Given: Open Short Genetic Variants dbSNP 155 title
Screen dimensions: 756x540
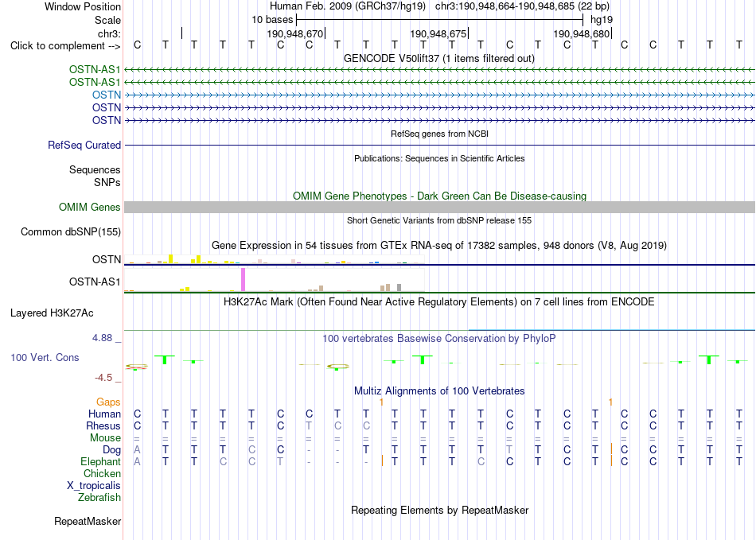Looking at the screenshot, I should 439,220.
